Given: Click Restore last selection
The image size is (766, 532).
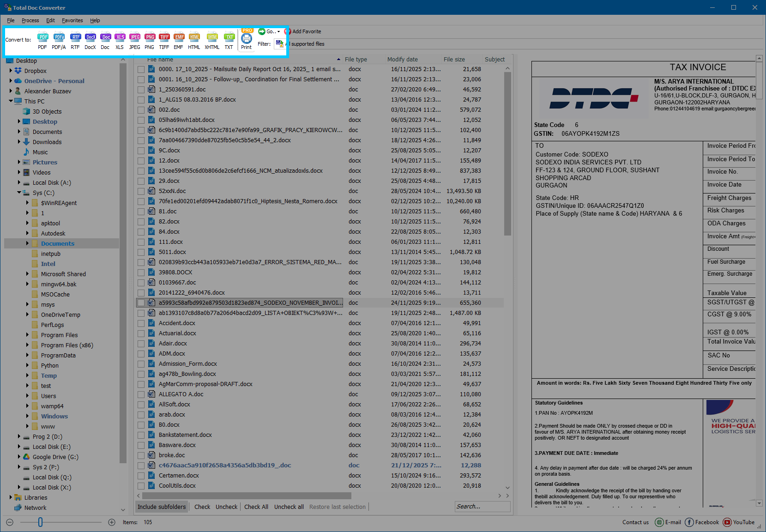Looking at the screenshot, I should pos(337,507).
